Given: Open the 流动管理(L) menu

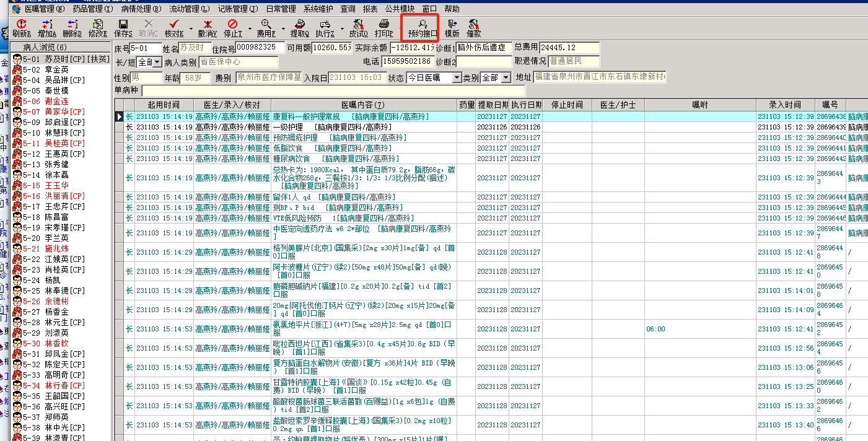Looking at the screenshot, I should coord(189,9).
